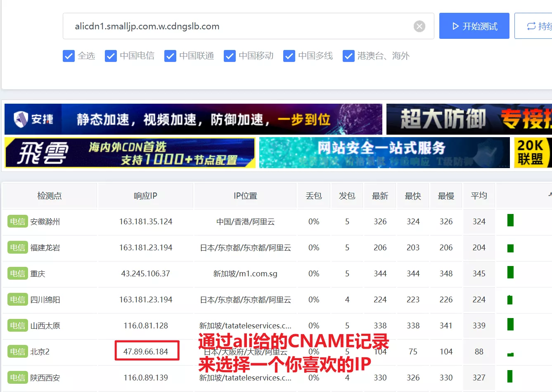Click the 开始测试 start test button
Viewport: 552px width, 392px height.
[474, 26]
